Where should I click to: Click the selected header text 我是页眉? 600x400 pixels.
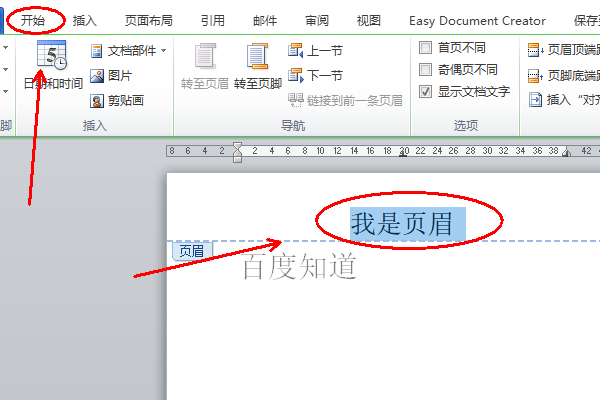pos(406,224)
